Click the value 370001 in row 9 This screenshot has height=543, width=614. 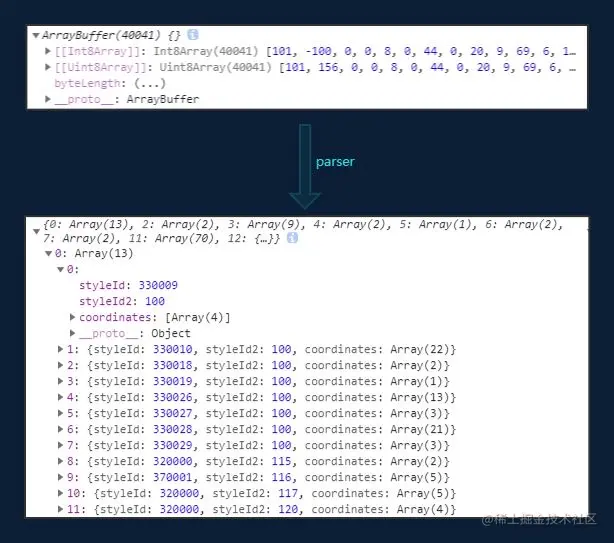[x=172, y=478]
